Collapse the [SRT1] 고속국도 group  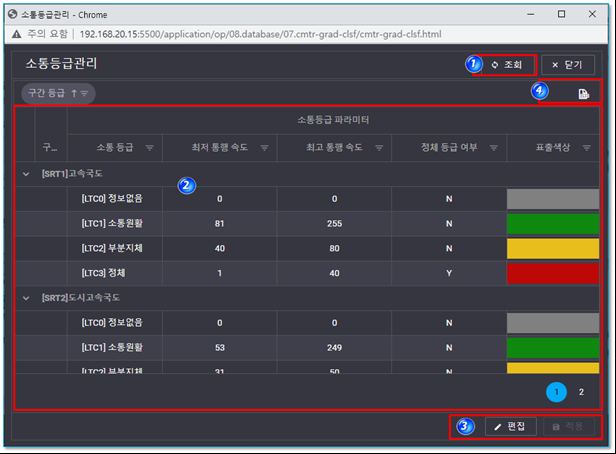[25, 173]
